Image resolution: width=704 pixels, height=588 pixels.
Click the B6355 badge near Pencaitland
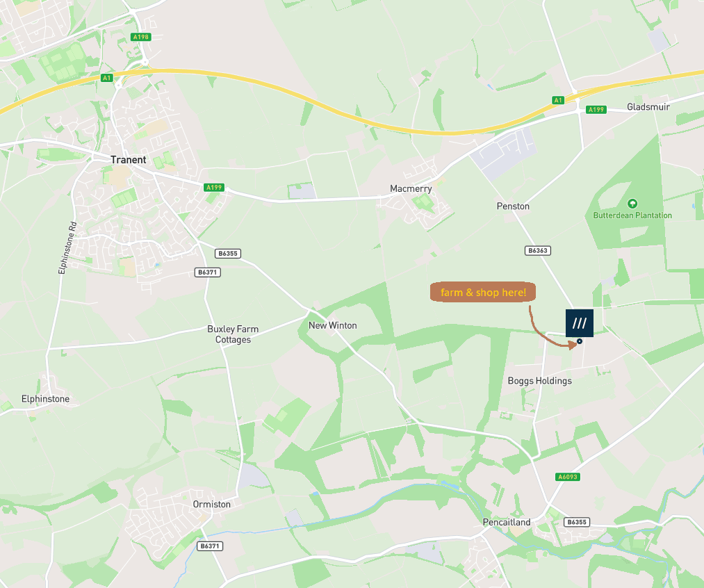(x=577, y=522)
